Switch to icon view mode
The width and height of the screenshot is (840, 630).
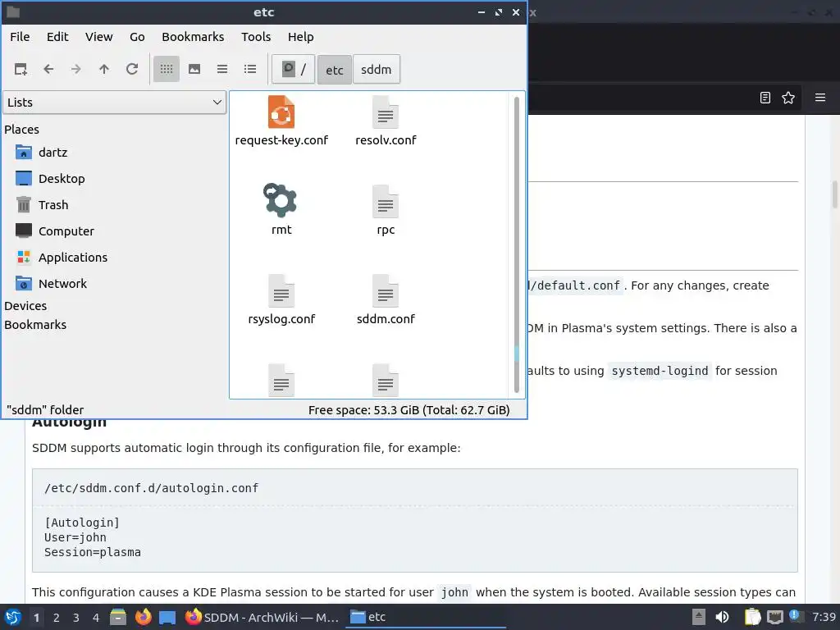[167, 69]
